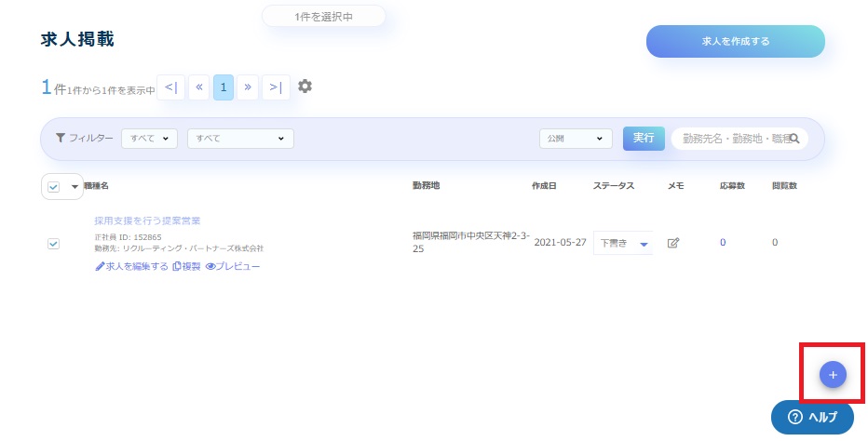This screenshot has width=868, height=441.
Task: Open the 公開 status dropdown
Action: 576,139
